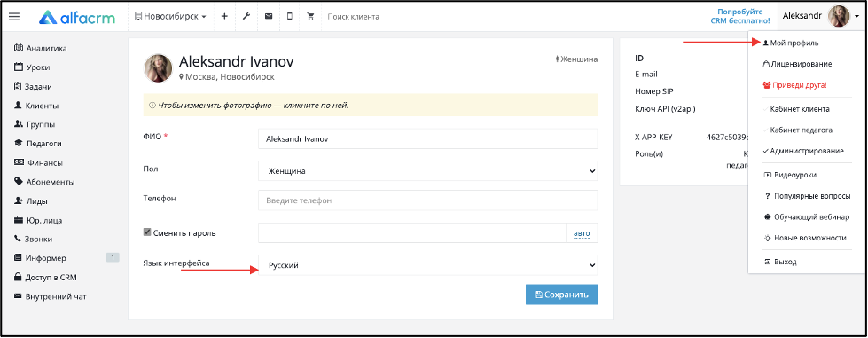The height and width of the screenshot is (338, 868).
Task: Click the Финансы money icon
Action: [19, 162]
